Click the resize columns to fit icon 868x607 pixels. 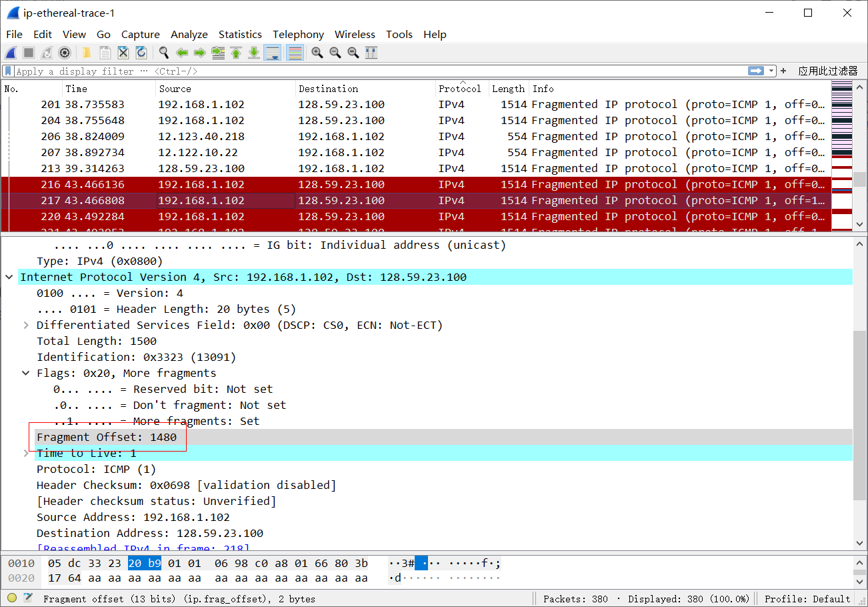click(371, 53)
